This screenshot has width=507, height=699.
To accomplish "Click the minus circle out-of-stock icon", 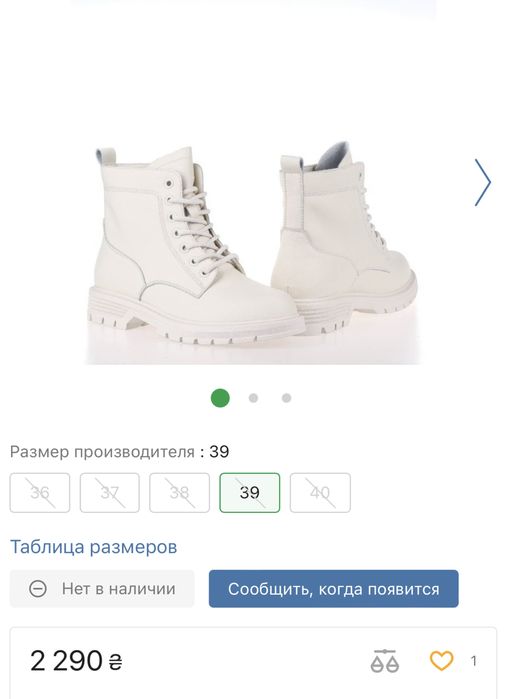I will click(x=37, y=589).
